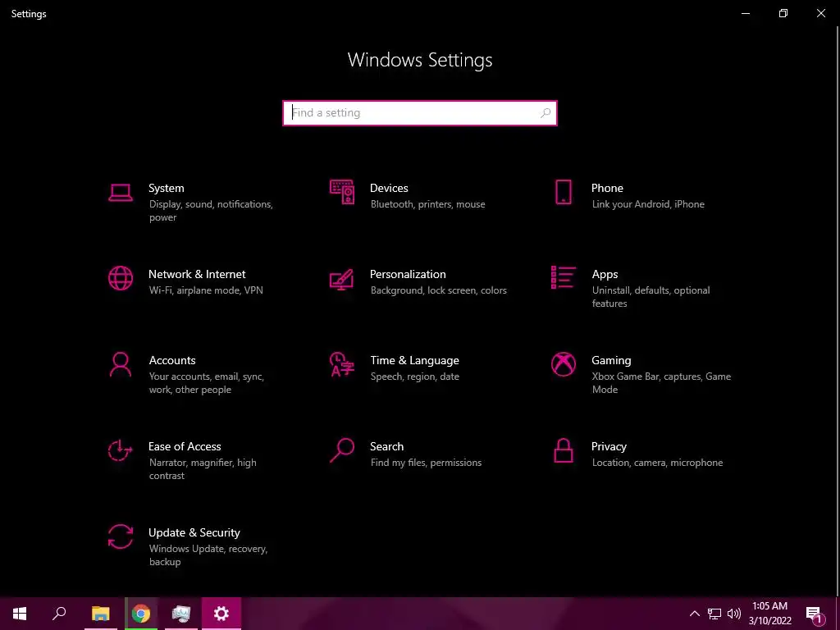840x630 pixels.
Task: Click 'Wi-Fi, airplane mode, VPN' description
Action: 206,290
